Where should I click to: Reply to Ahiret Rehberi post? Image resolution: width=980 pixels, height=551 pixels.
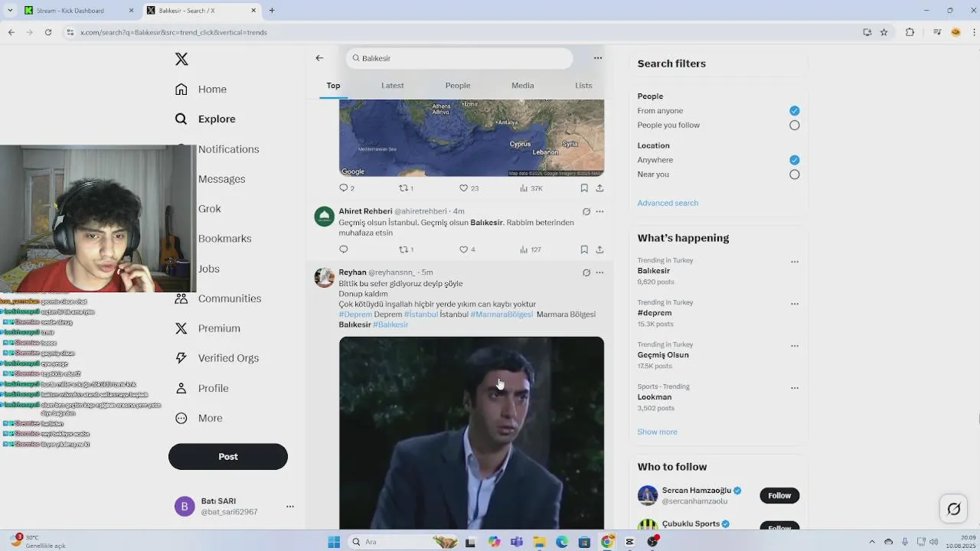point(344,249)
